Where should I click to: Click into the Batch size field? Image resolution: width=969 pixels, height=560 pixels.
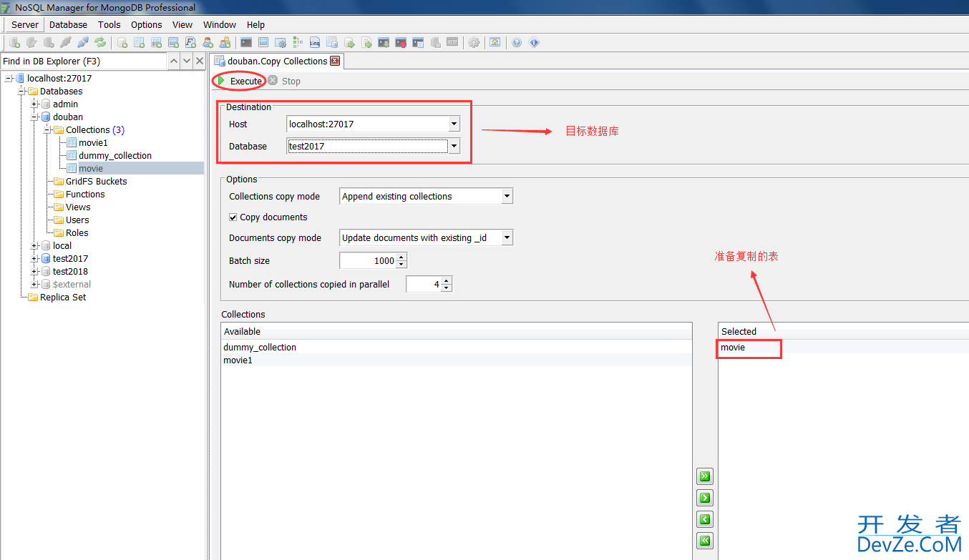click(367, 260)
